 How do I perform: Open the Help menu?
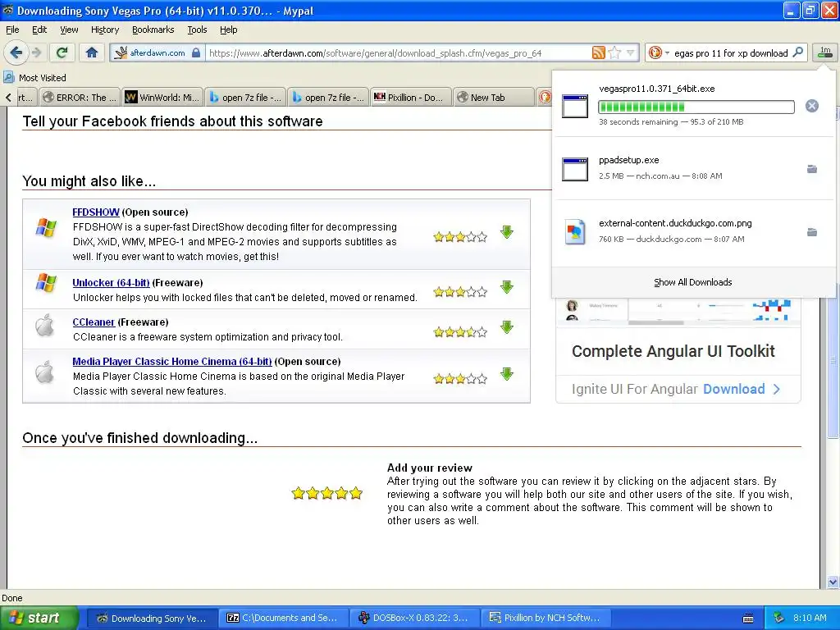(x=228, y=30)
